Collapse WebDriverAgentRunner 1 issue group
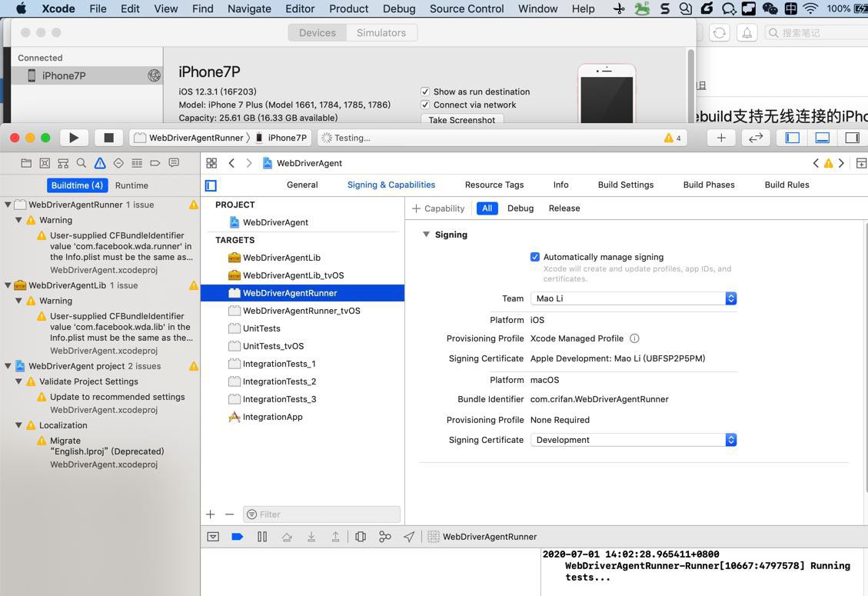Screen dimensions: 868x596 coord(8,205)
